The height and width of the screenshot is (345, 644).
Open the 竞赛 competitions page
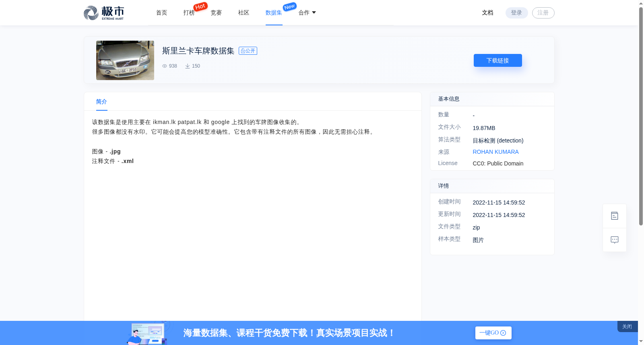pyautogui.click(x=217, y=13)
